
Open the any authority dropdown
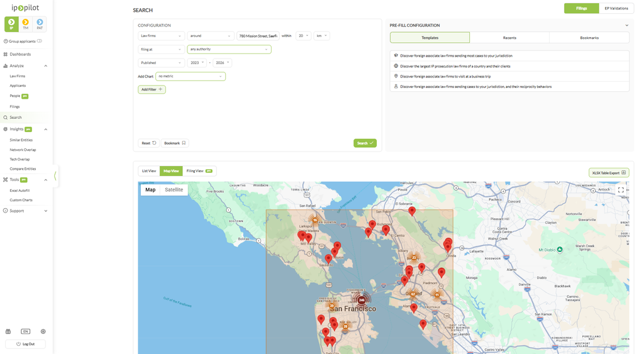(229, 49)
